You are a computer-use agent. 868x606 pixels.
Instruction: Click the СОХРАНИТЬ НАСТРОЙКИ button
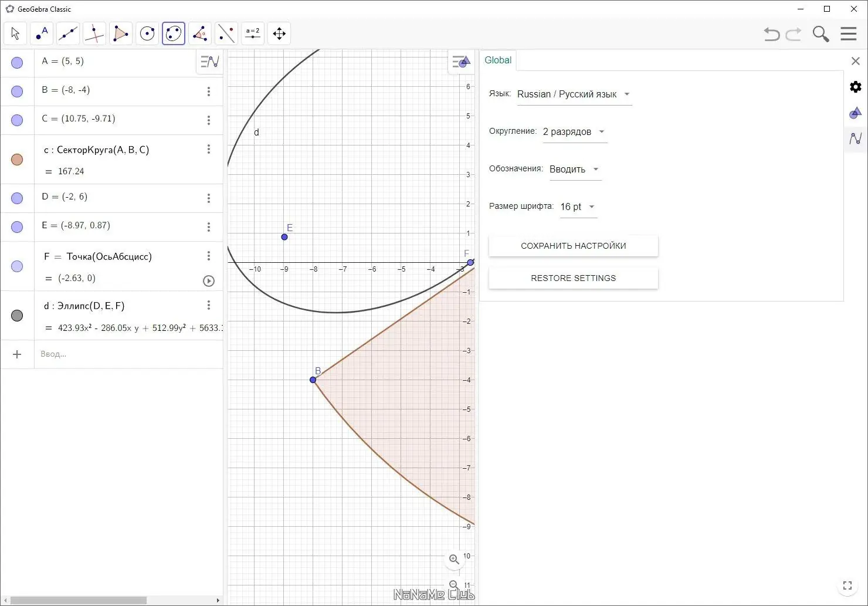[574, 246]
